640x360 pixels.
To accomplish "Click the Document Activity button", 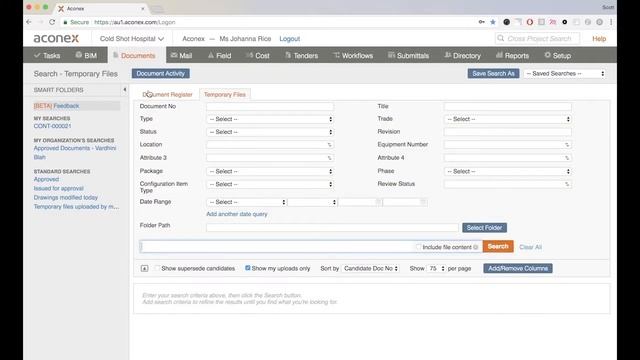I will point(160,73).
